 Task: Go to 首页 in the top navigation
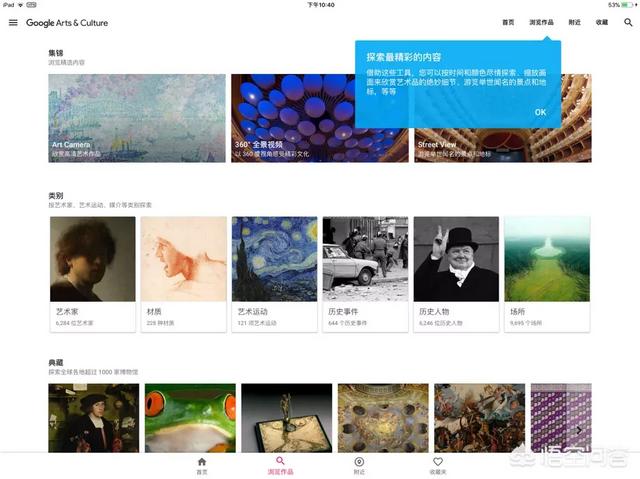click(508, 22)
